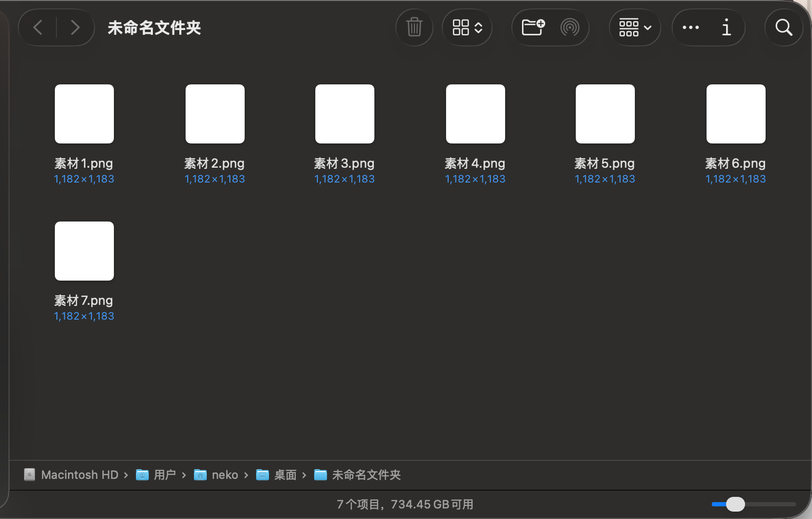Click the status text 7 个项目，734.45 GB 可用
The width and height of the screenshot is (812, 519).
(x=405, y=505)
